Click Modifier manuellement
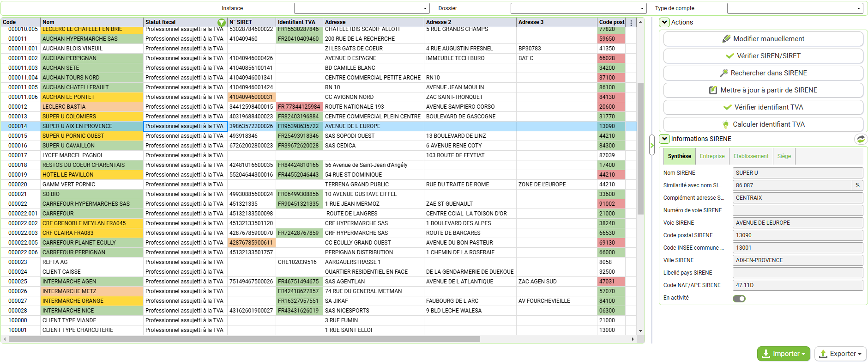Viewport: 868px width, 362px height. [x=763, y=39]
